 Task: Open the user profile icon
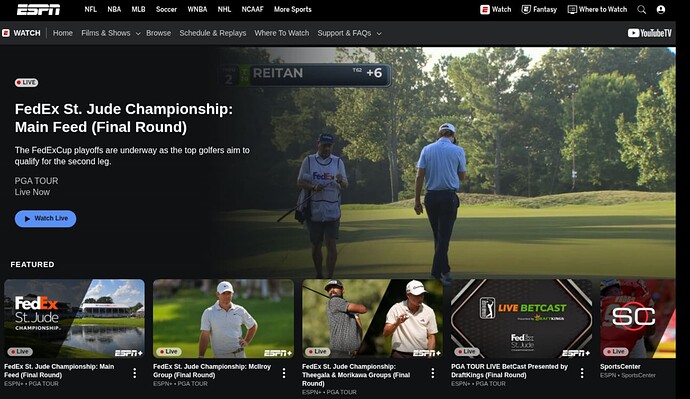pos(661,9)
